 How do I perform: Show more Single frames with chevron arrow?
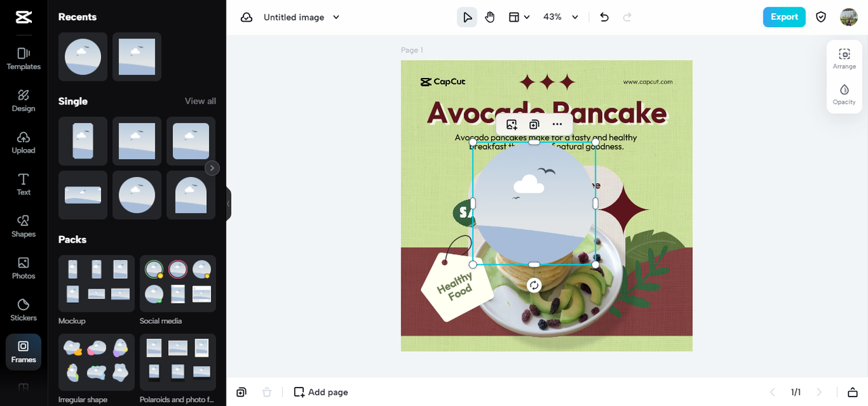click(212, 167)
